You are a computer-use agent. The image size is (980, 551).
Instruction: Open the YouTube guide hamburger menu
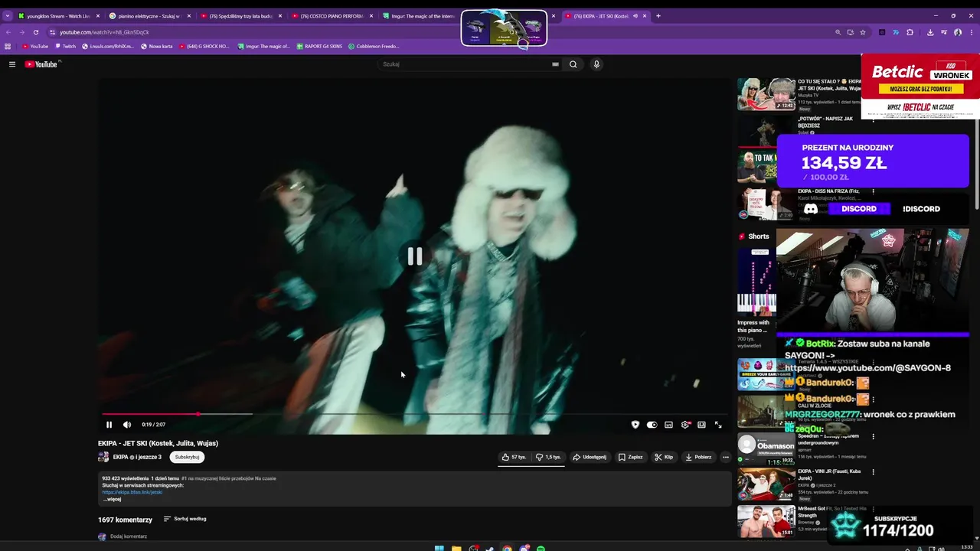coord(12,64)
